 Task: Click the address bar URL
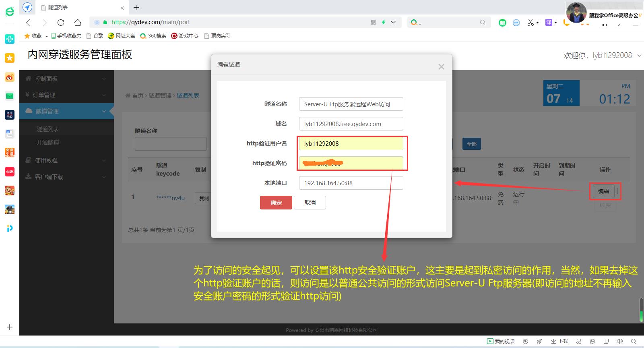[x=151, y=22]
